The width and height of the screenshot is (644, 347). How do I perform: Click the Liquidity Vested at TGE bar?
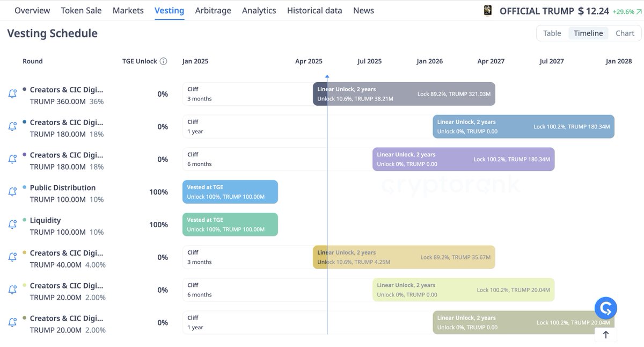[x=230, y=225]
